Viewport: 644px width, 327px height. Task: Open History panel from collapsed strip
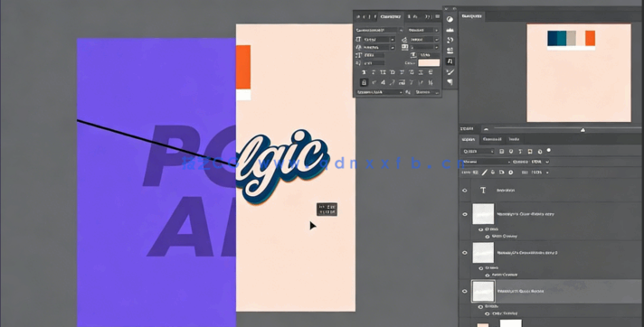click(450, 40)
